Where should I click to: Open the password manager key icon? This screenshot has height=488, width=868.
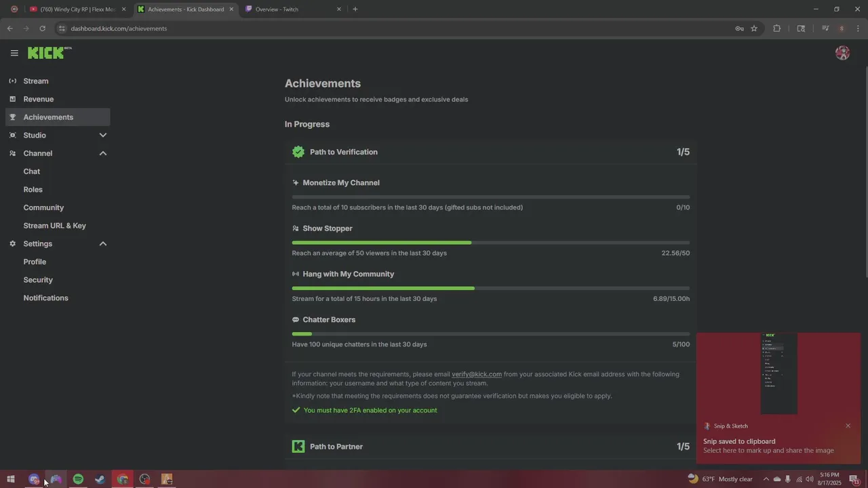pos(739,28)
